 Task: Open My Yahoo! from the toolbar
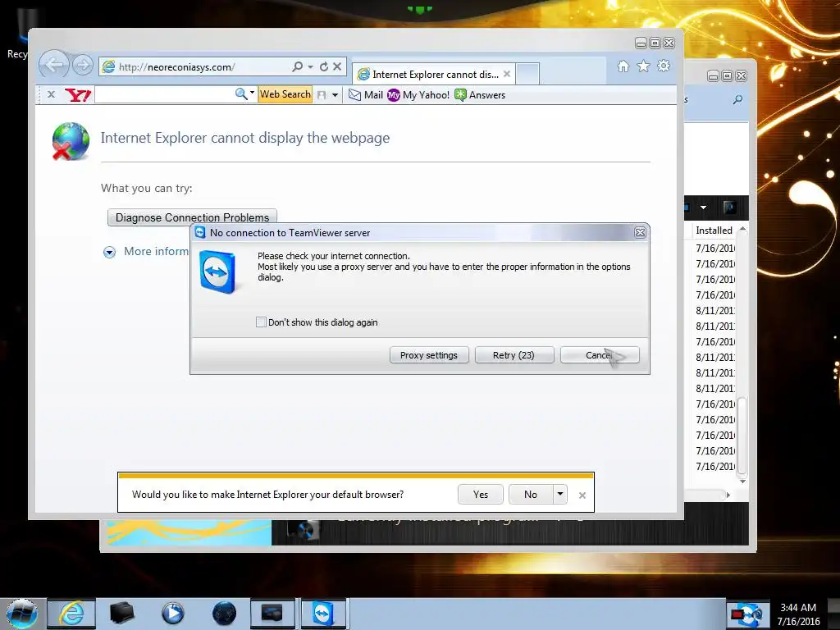tap(418, 95)
